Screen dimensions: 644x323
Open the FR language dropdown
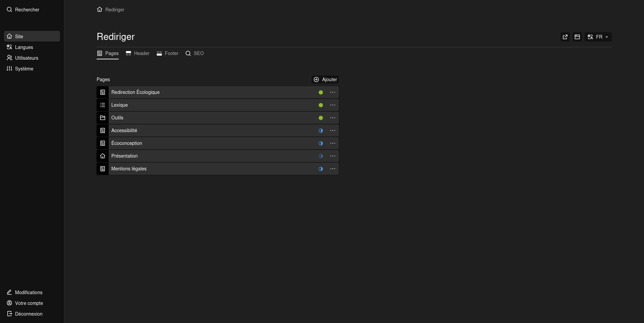click(x=598, y=37)
